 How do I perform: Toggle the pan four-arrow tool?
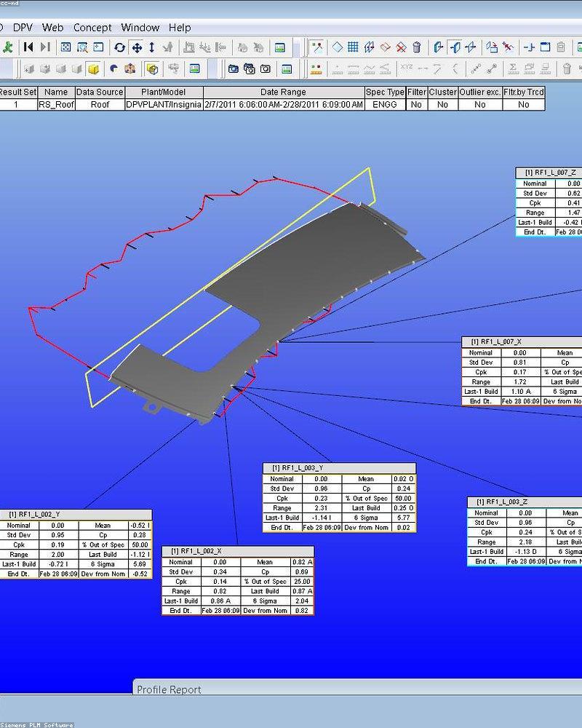136,47
